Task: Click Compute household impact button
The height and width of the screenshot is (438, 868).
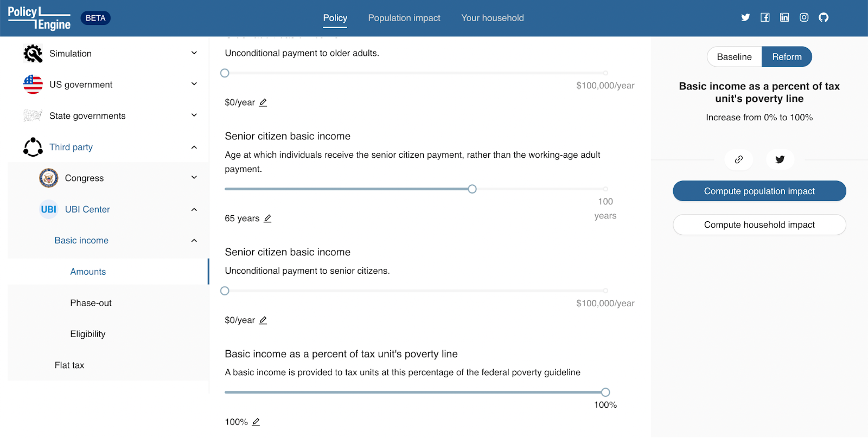Action: tap(759, 224)
